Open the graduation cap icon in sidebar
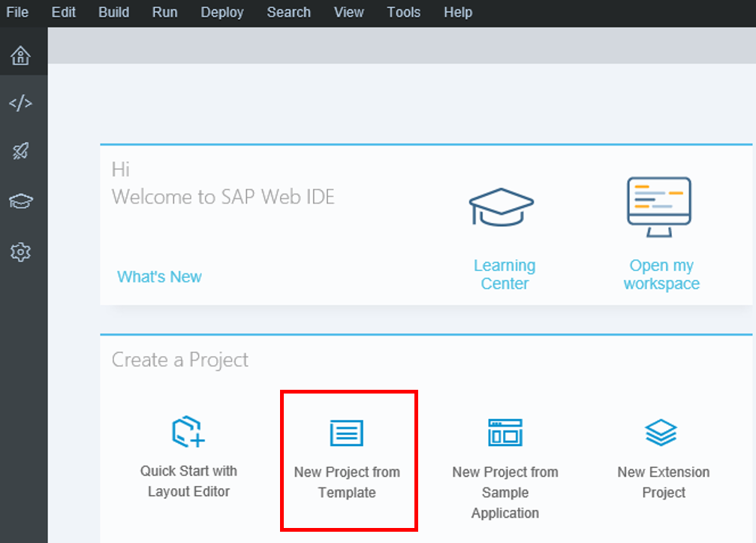The width and height of the screenshot is (756, 543). pos(21,201)
